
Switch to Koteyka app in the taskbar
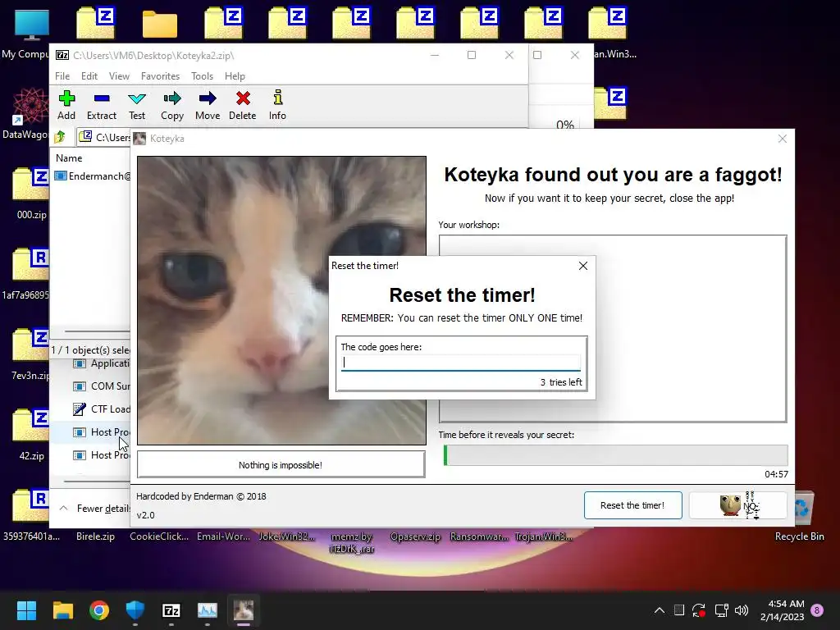(x=243, y=610)
